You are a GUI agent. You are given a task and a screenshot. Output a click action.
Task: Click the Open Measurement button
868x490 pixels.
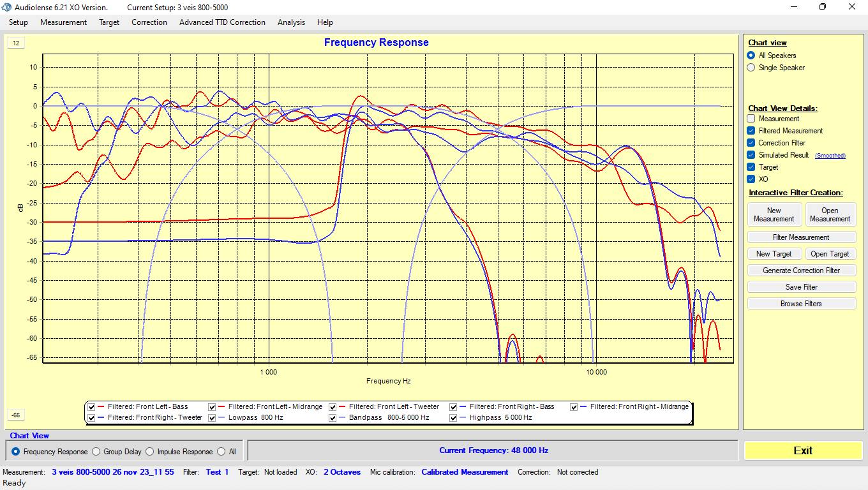830,214
